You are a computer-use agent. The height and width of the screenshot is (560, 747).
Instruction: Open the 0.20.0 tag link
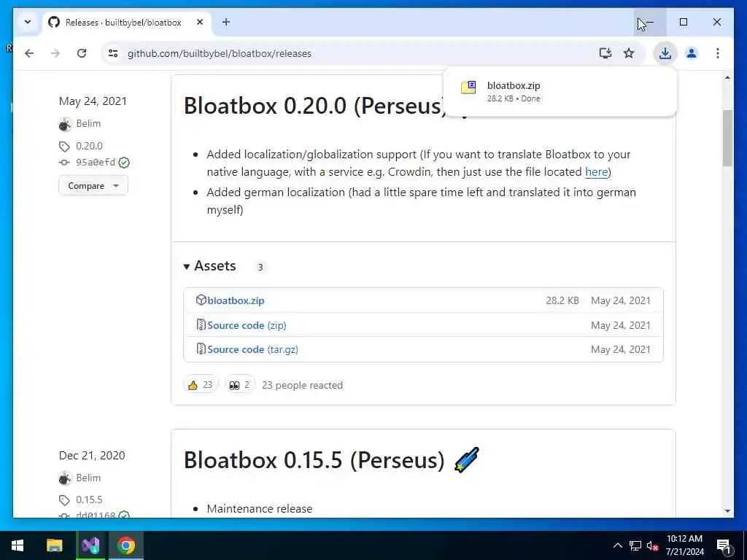tap(89, 146)
